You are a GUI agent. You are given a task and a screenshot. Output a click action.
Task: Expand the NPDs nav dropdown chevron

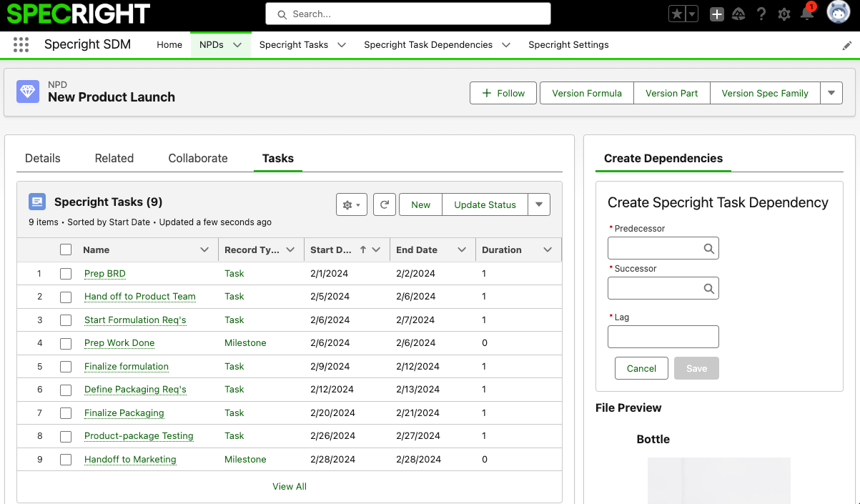tap(237, 44)
